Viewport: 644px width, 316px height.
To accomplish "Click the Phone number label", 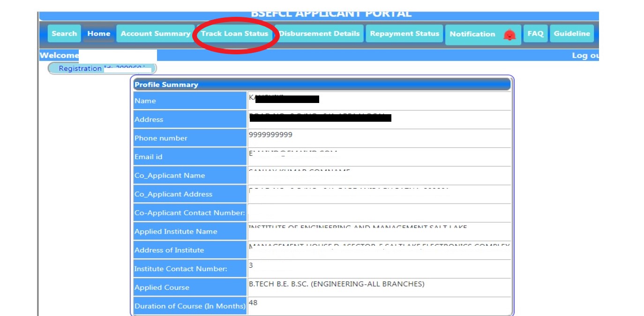I will [190, 138].
